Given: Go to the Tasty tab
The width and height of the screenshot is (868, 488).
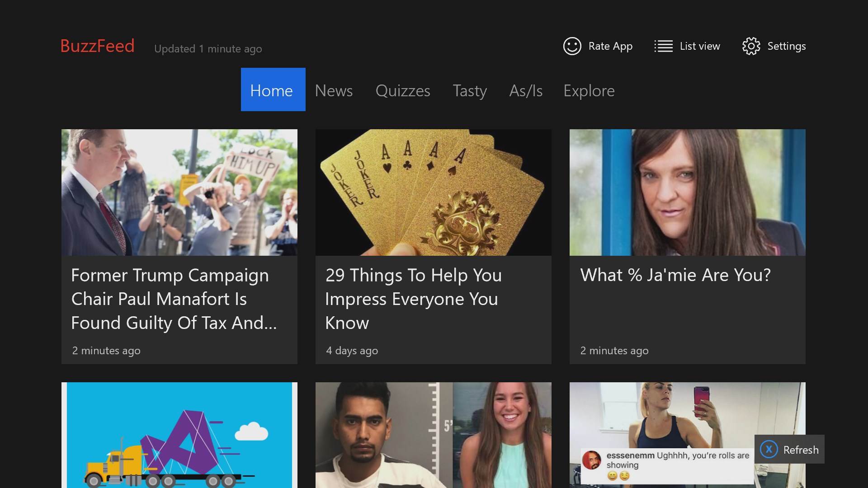Looking at the screenshot, I should click(x=469, y=91).
